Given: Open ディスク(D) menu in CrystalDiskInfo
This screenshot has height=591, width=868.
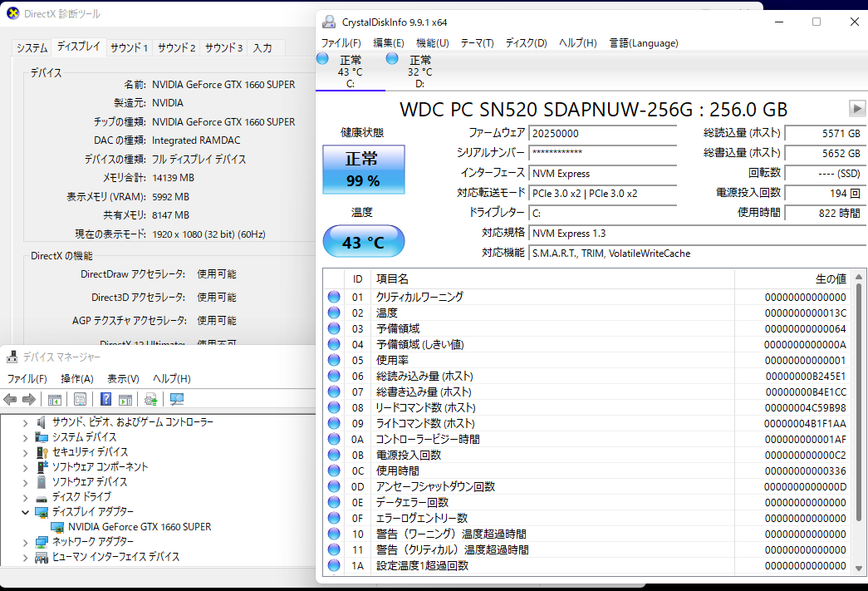Looking at the screenshot, I should click(526, 42).
